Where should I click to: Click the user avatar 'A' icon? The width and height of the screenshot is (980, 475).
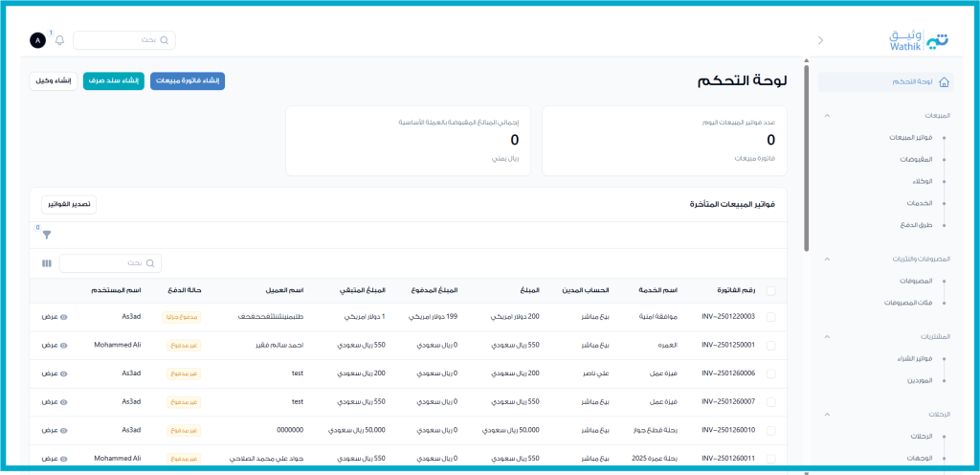(37, 40)
